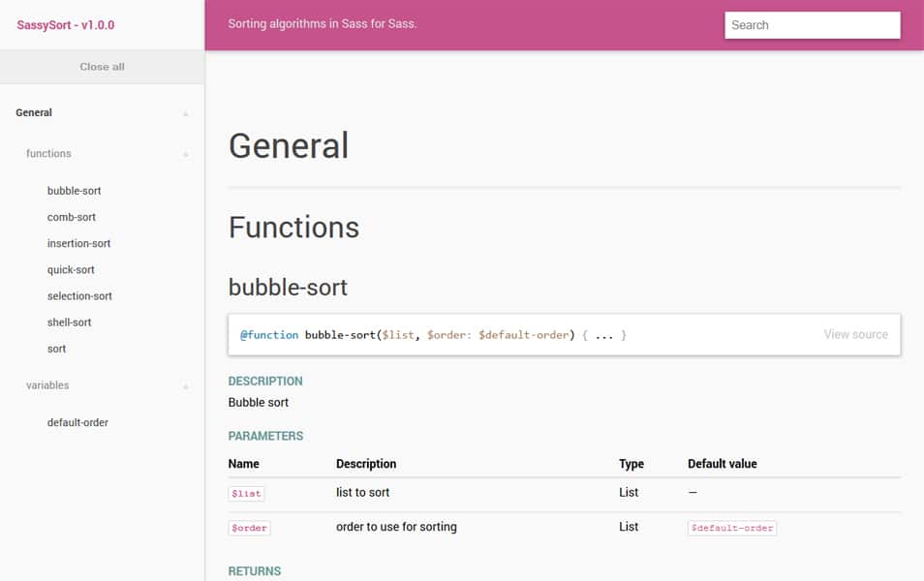Image resolution: width=924 pixels, height=581 pixels.
Task: Open View source for bubble-sort
Action: [x=856, y=334]
